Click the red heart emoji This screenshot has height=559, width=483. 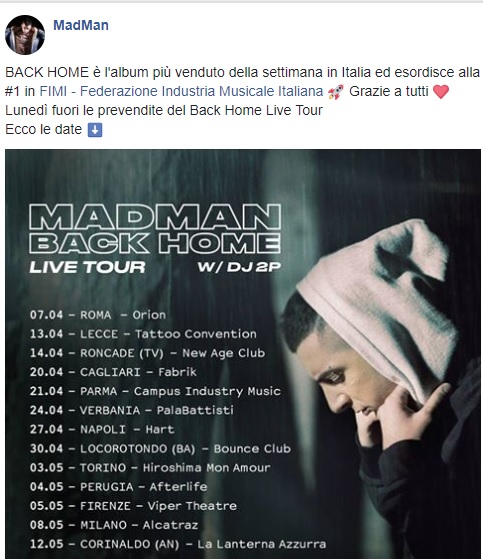pos(441,92)
